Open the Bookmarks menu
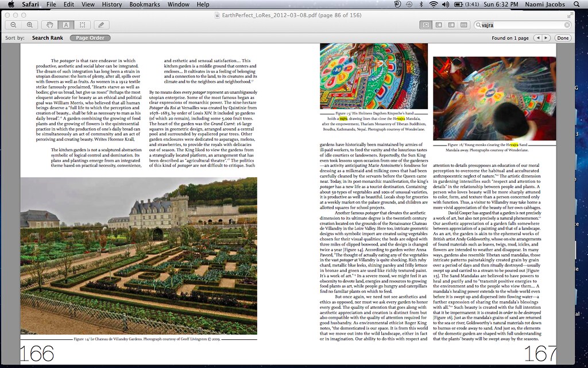This screenshot has width=588, height=368. click(144, 5)
